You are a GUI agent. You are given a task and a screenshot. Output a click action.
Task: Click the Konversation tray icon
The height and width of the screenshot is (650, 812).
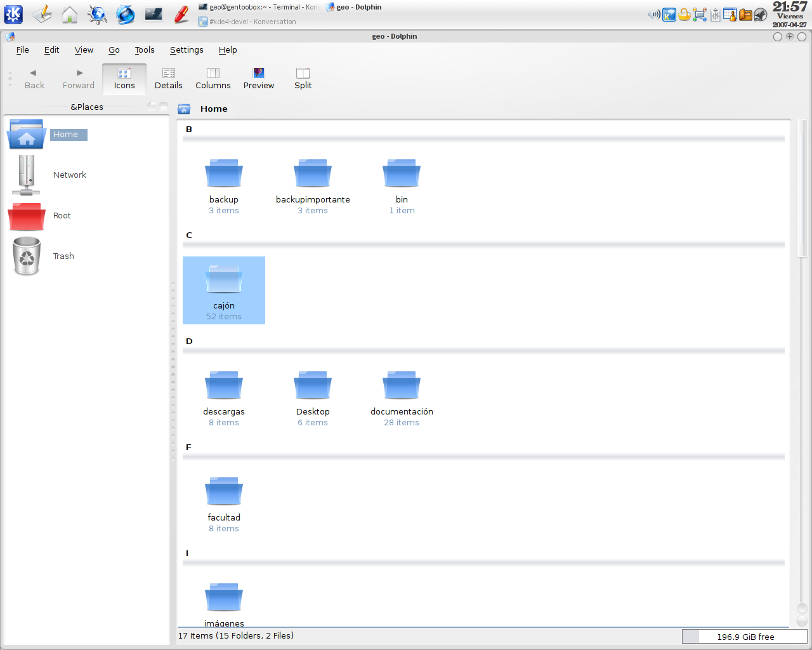tap(669, 15)
